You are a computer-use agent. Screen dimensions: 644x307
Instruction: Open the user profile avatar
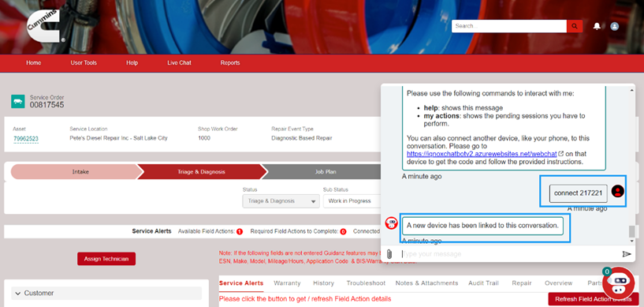tap(614, 26)
